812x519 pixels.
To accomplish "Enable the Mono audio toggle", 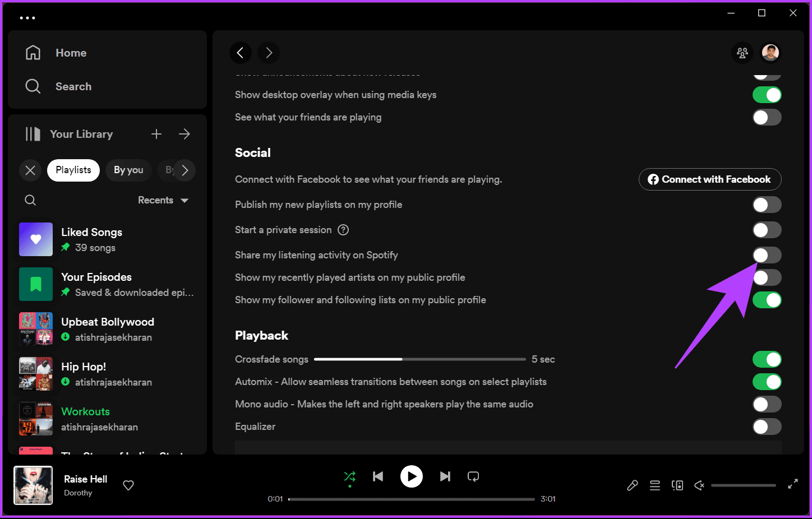I will [x=767, y=404].
